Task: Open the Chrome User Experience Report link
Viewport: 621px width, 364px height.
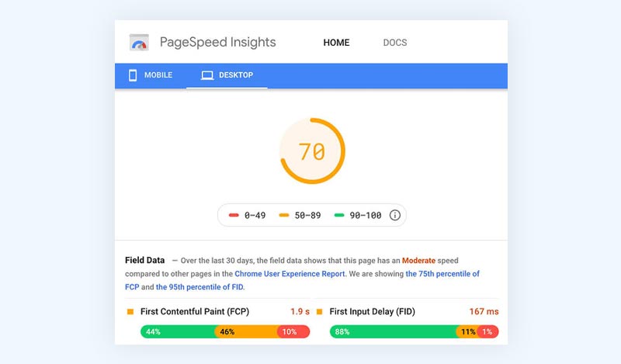Action: pyautogui.click(x=290, y=274)
